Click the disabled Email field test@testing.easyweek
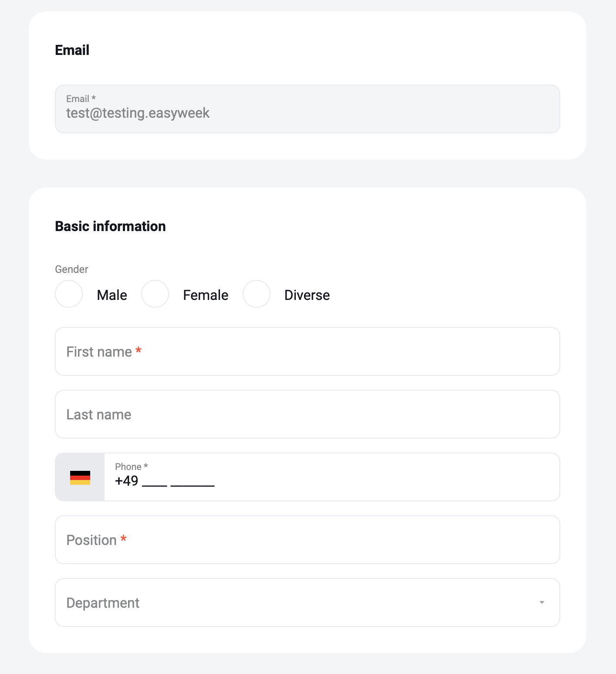Image resolution: width=616 pixels, height=674 pixels. click(x=308, y=109)
